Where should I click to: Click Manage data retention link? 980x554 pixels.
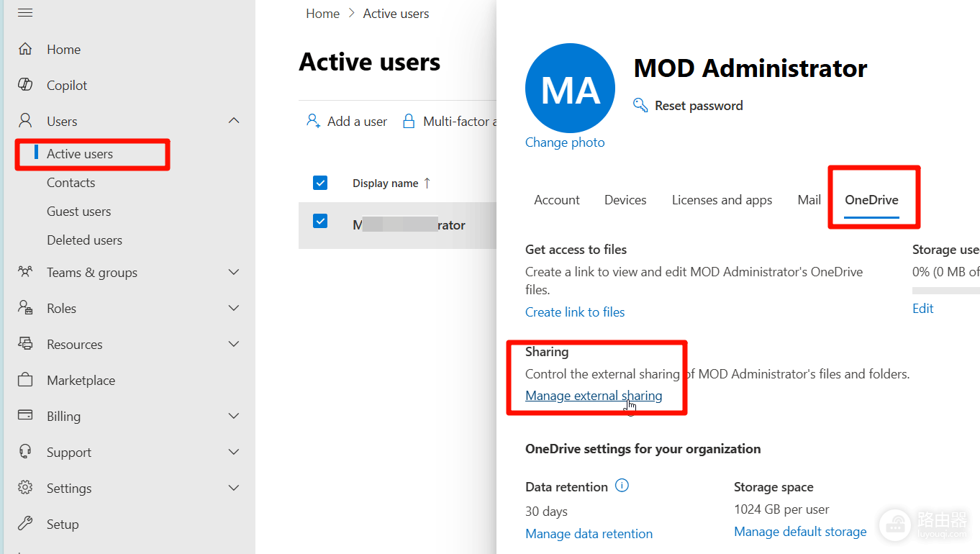tap(589, 534)
